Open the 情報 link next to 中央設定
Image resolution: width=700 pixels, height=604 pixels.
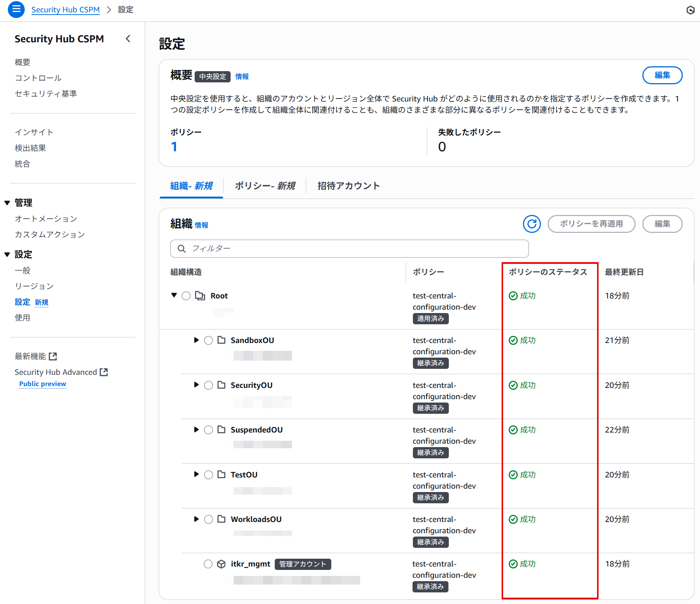(242, 76)
